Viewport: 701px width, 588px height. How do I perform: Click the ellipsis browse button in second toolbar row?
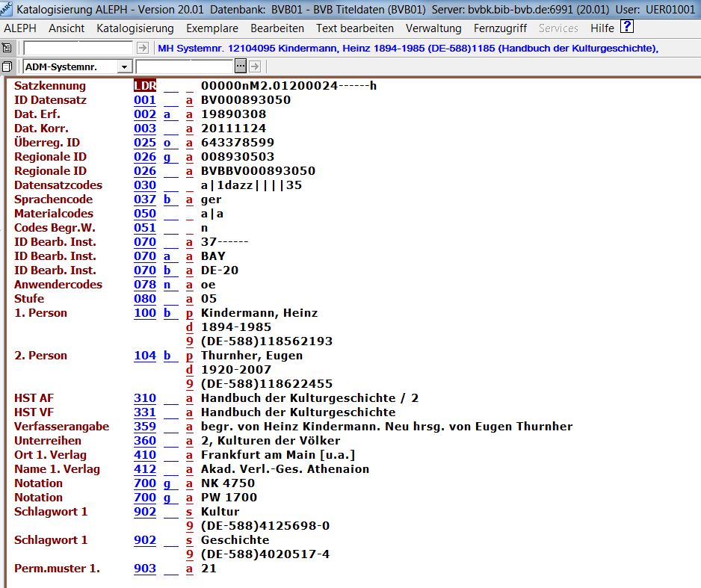click(241, 66)
